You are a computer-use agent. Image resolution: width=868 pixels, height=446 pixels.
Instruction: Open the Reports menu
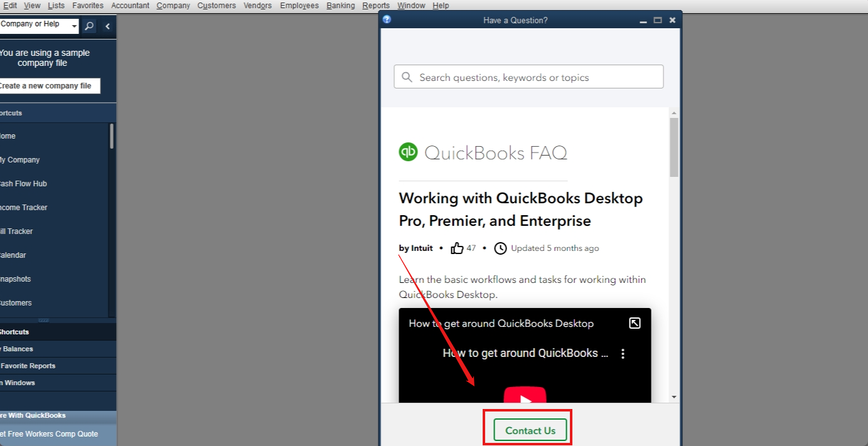coord(376,6)
